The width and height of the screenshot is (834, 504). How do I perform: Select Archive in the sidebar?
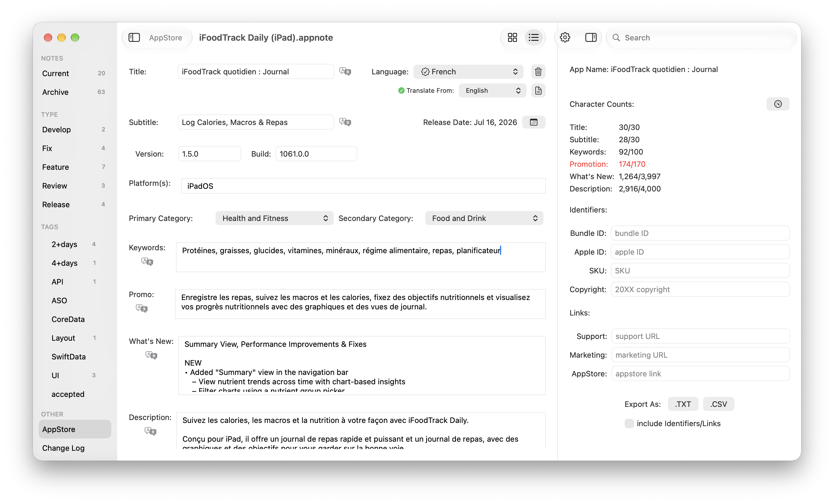75,92
